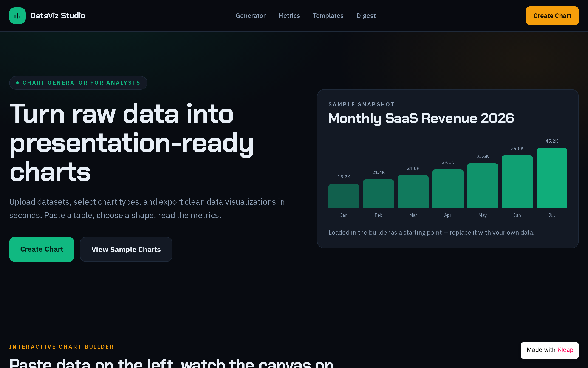This screenshot has height=368, width=588.
Task: Select the Jan bar in the chart
Action: pyautogui.click(x=344, y=196)
